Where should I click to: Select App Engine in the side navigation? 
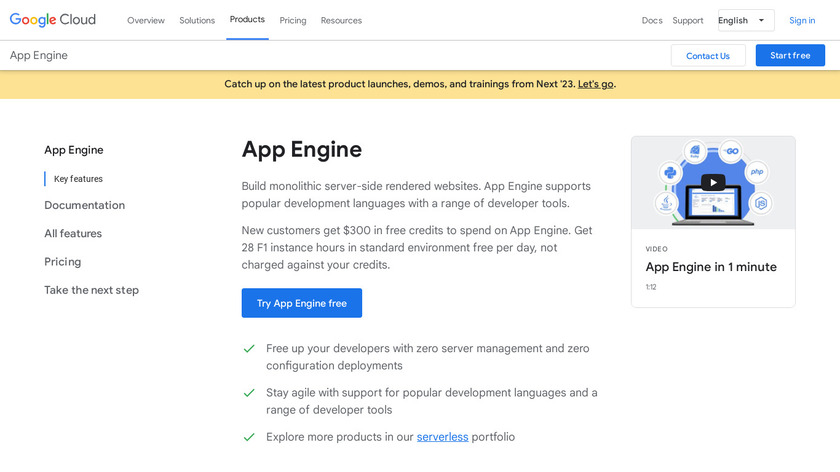[74, 150]
